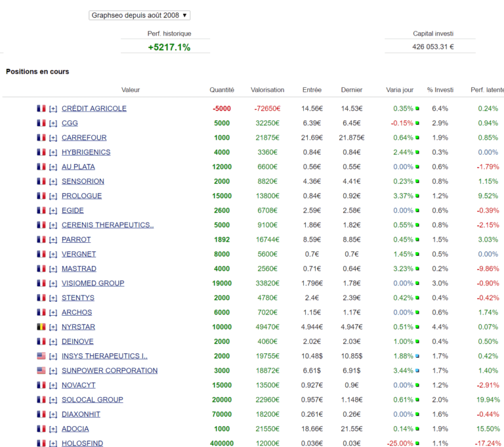Click the French flag beside ADOCIA
This screenshot has width=504, height=447.
click(x=41, y=429)
